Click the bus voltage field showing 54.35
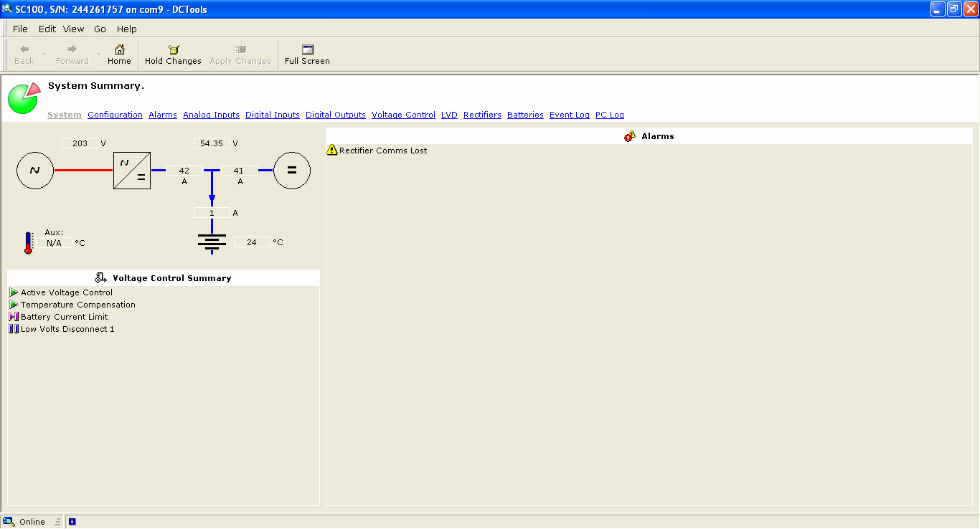Viewport: 980px width, 529px height. [212, 143]
